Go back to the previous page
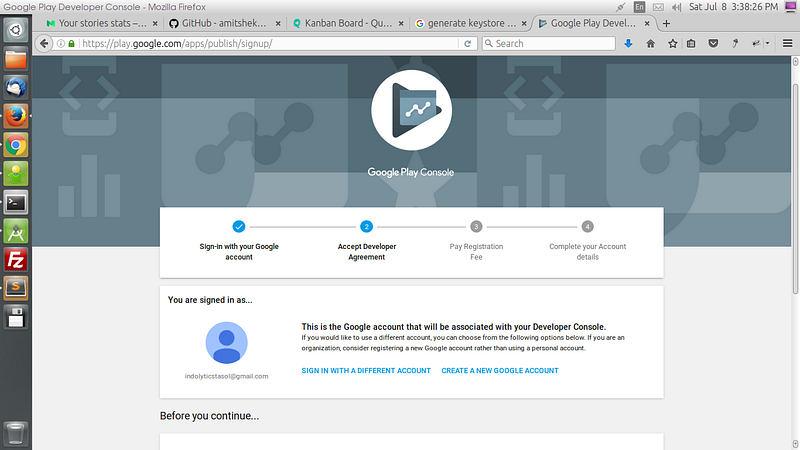800x450 pixels. 44,43
